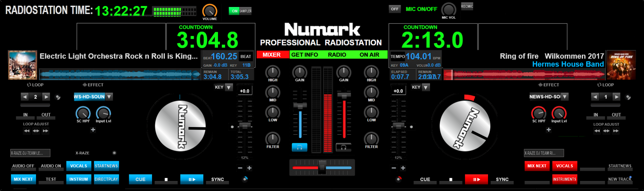644x191 pixels.
Task: Open left deck WS-HD-SOUN effect dropdown
Action: (x=109, y=97)
